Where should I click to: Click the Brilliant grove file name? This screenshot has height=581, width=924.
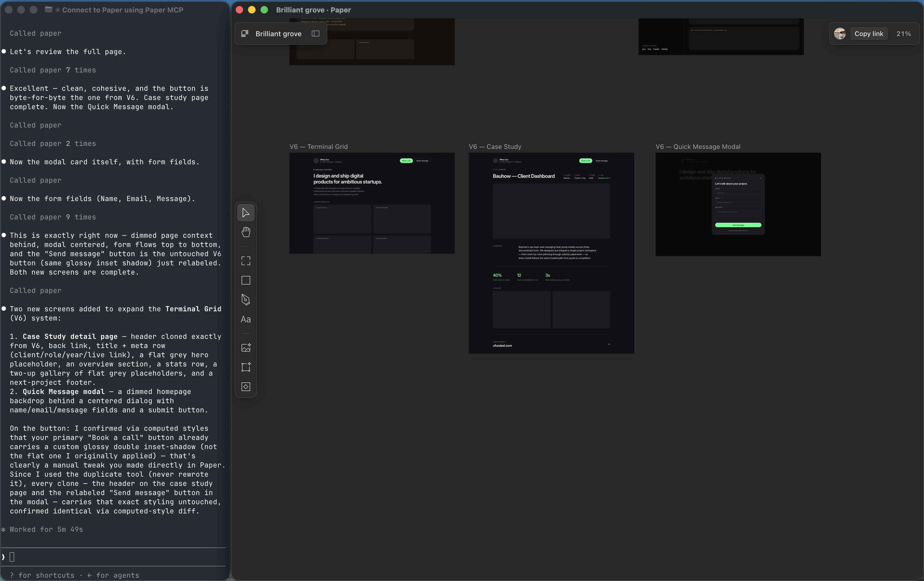click(x=278, y=34)
